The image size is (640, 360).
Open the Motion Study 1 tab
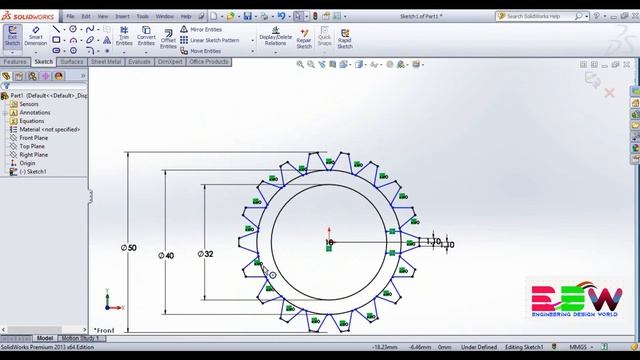point(80,338)
